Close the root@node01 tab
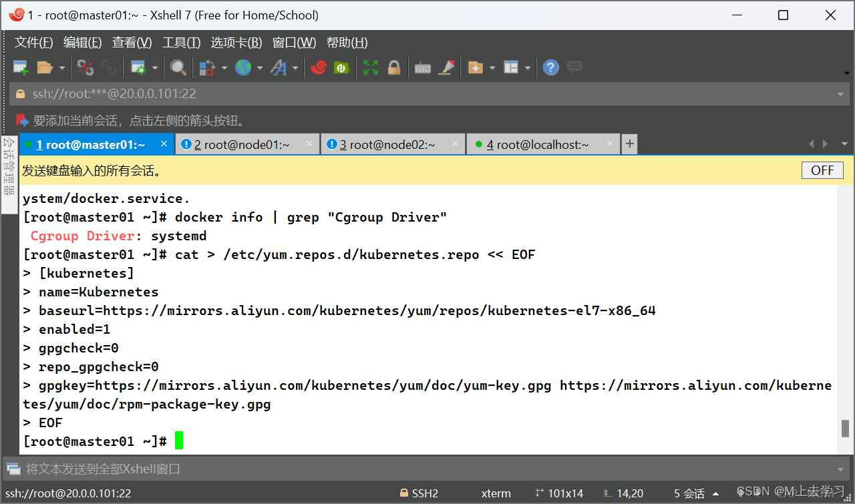The width and height of the screenshot is (855, 504). 310,144
